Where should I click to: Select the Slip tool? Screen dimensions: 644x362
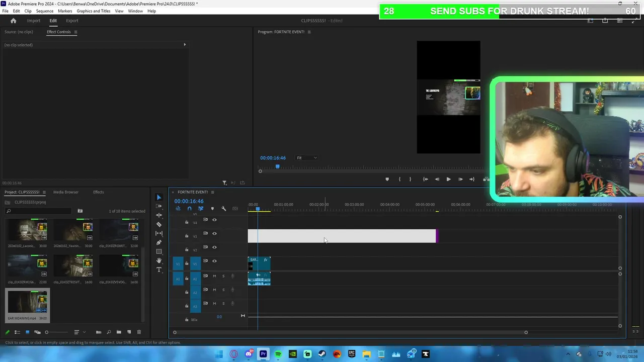click(x=159, y=233)
